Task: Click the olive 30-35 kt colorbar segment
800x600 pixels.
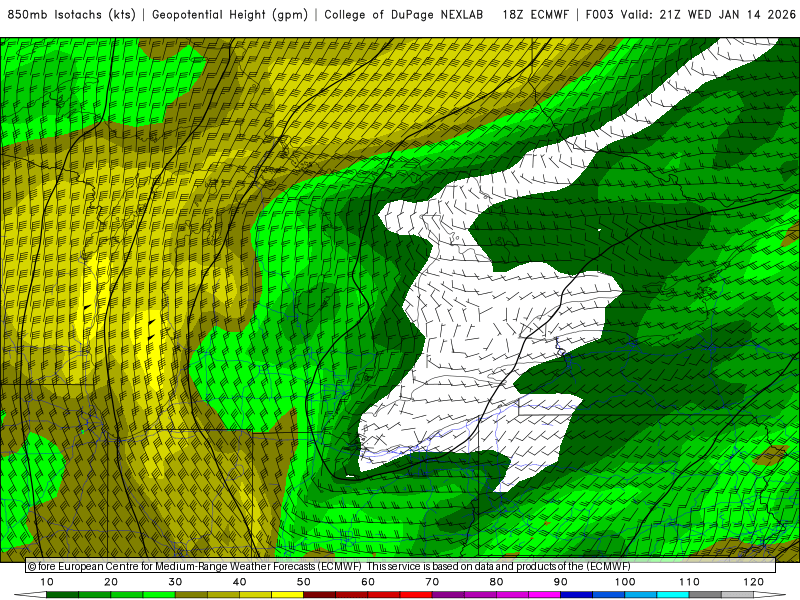Action: pyautogui.click(x=191, y=595)
